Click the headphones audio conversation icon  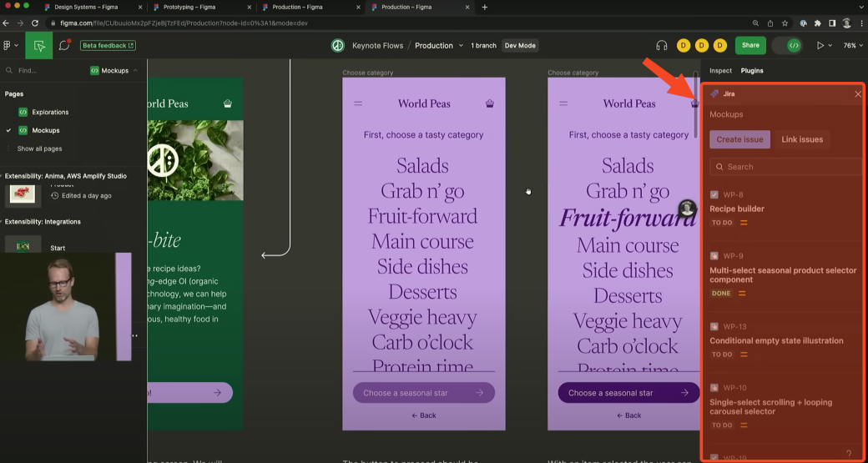[x=662, y=45]
